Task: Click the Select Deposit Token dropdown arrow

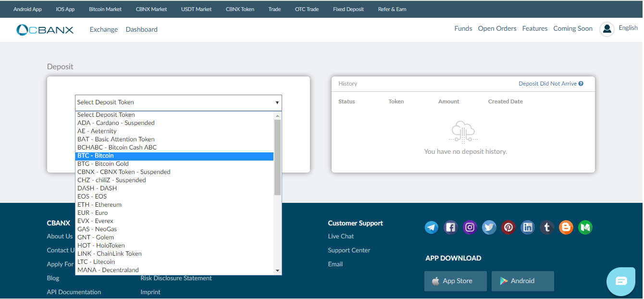Action: click(x=277, y=103)
